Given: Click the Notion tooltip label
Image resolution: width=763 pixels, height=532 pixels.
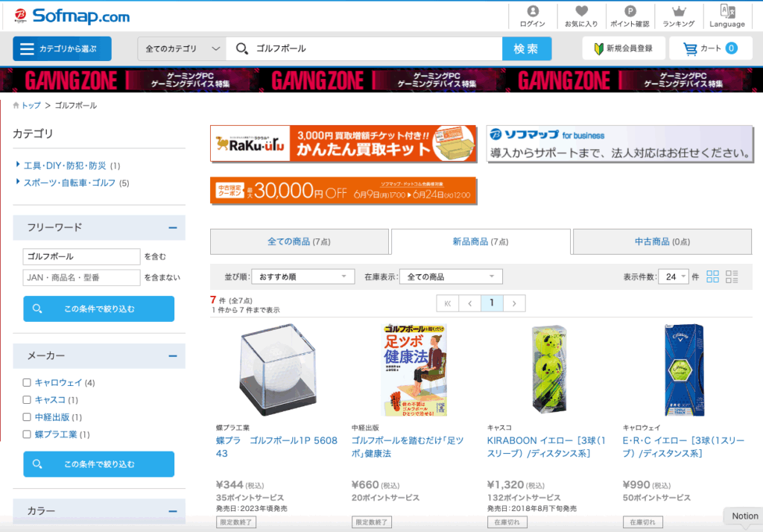Looking at the screenshot, I should point(745,516).
